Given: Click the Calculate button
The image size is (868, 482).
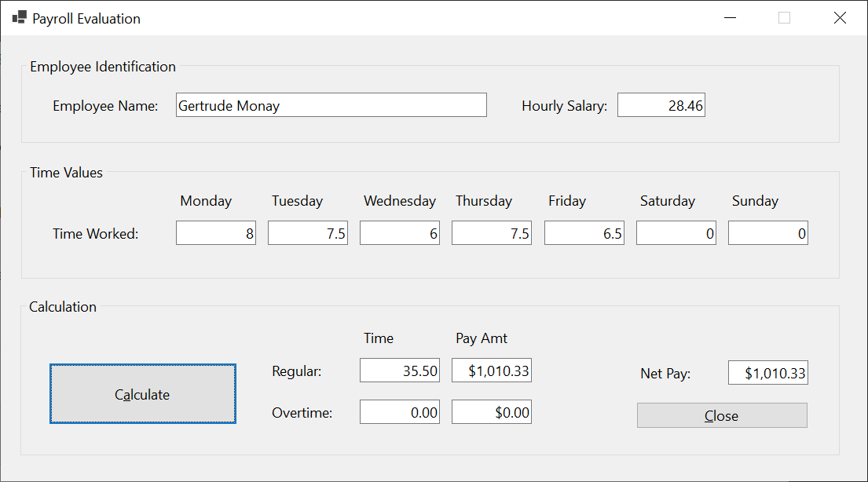Looking at the screenshot, I should [143, 394].
